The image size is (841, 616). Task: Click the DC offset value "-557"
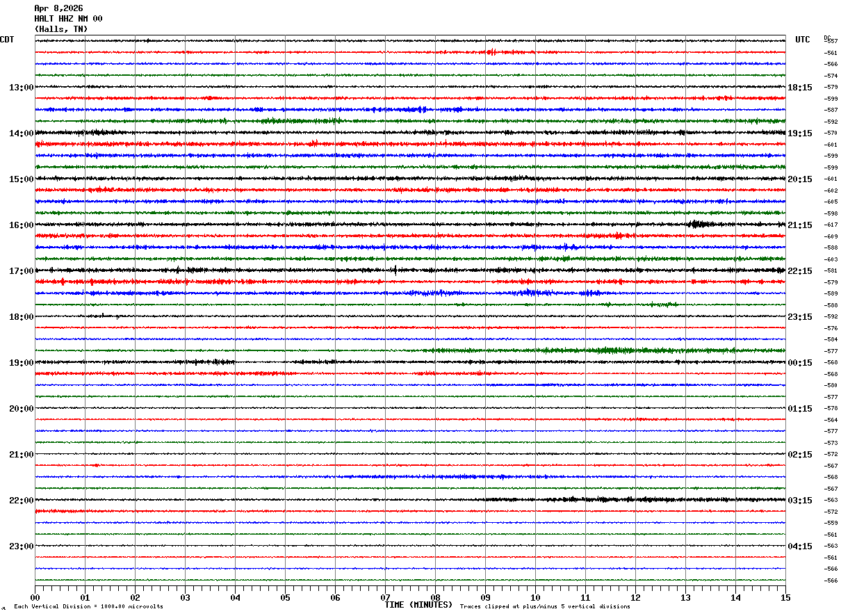pyautogui.click(x=831, y=42)
